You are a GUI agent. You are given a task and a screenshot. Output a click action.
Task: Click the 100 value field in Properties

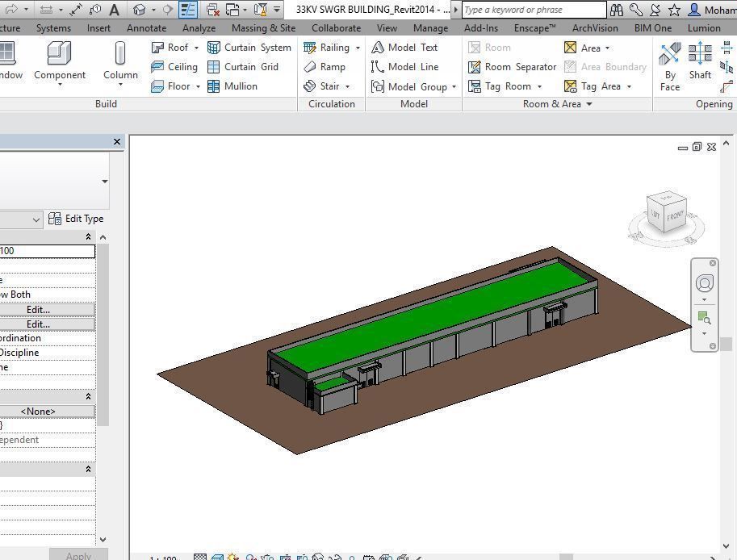[47, 251]
